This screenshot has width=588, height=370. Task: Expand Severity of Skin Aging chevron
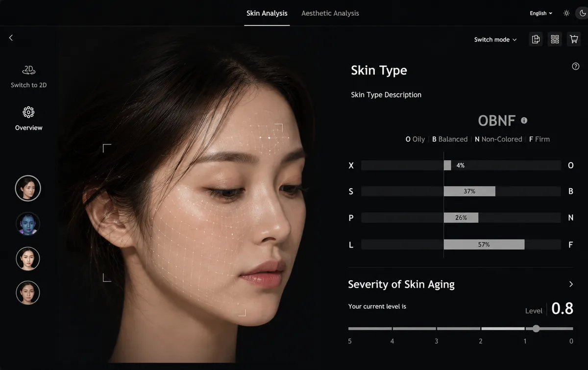click(571, 284)
